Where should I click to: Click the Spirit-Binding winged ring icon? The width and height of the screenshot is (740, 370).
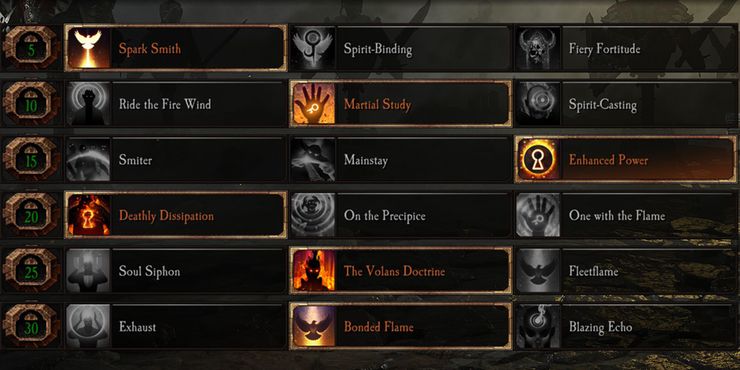(313, 49)
